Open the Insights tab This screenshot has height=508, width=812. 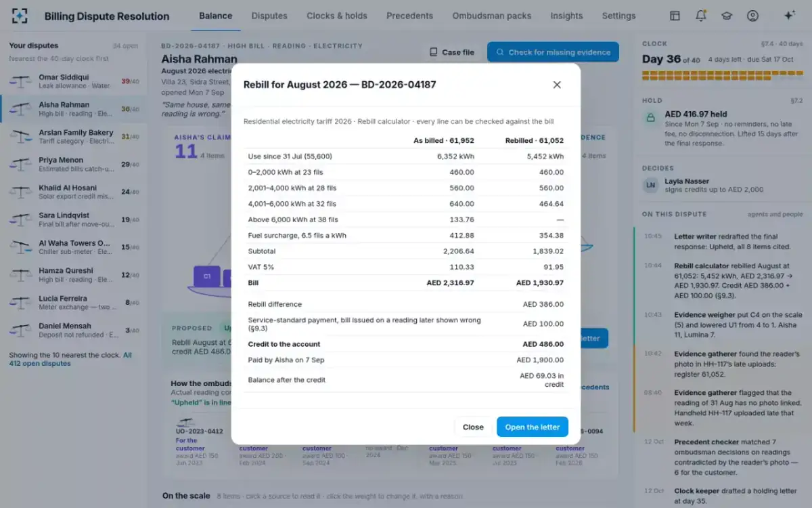pos(566,16)
